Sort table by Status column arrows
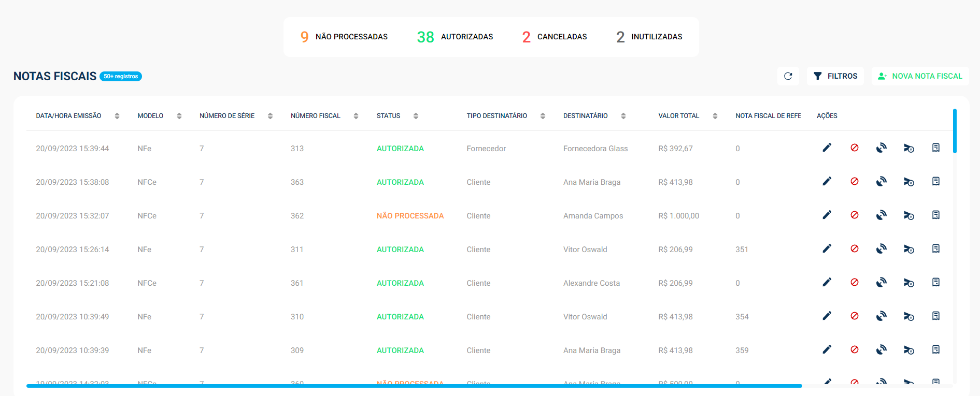 tap(416, 116)
